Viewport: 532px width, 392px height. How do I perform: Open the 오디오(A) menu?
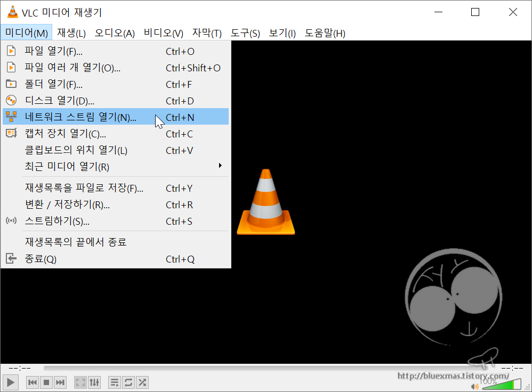(x=115, y=33)
